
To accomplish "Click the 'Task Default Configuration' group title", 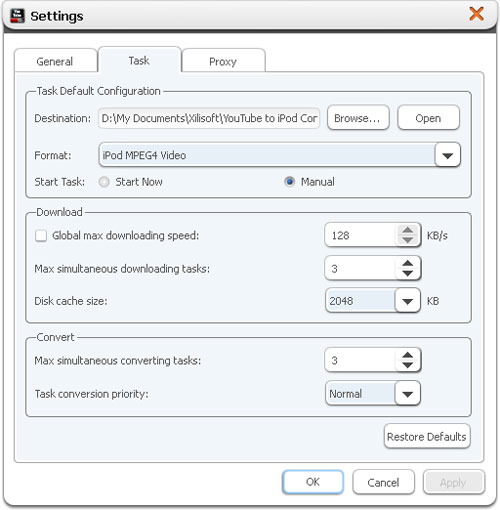I will pyautogui.click(x=98, y=91).
